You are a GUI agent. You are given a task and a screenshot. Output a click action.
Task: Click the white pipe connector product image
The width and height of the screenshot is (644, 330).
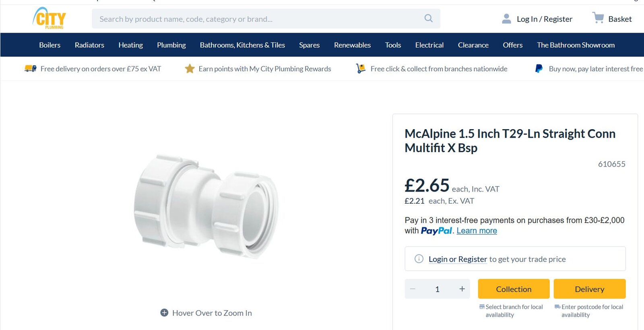[x=206, y=205]
